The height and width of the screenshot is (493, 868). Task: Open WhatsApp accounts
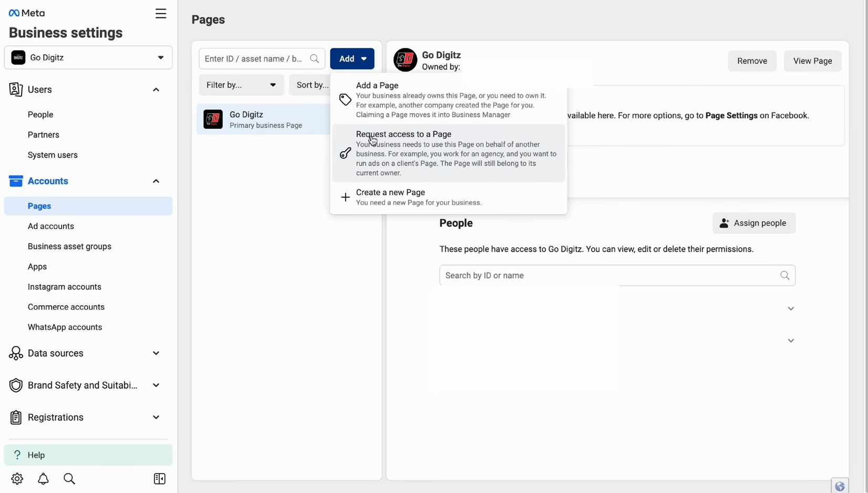65,327
